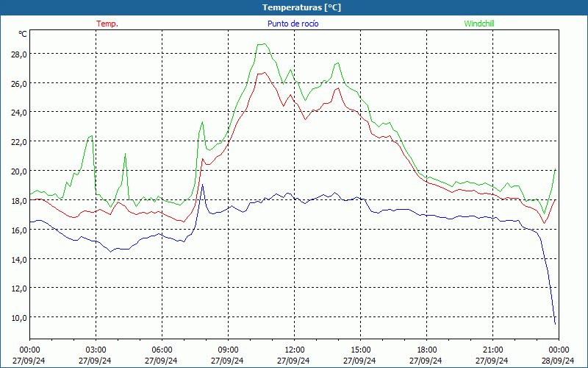Click the 22,0 y-axis value
588x368 pixels.
pyautogui.click(x=19, y=142)
